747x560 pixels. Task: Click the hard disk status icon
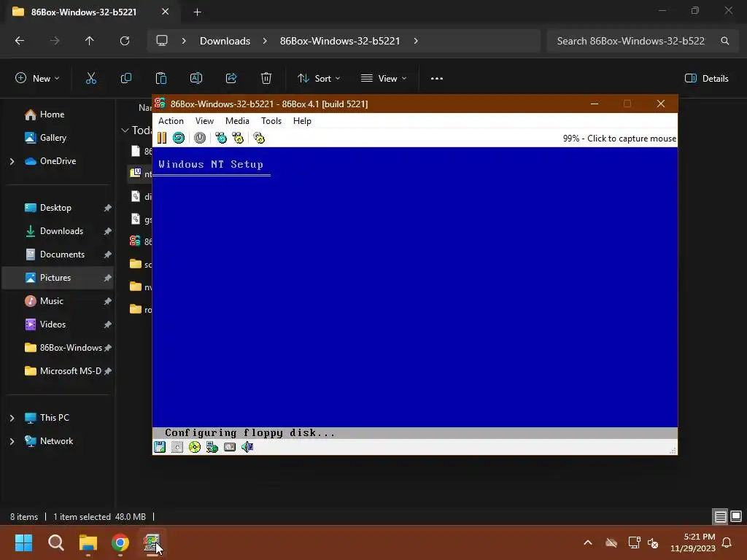coord(230,447)
